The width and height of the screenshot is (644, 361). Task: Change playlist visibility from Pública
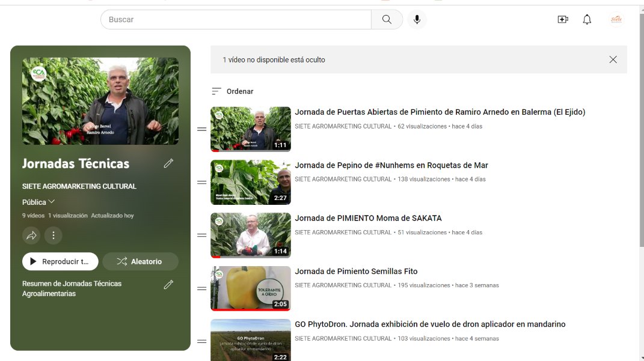click(x=38, y=202)
